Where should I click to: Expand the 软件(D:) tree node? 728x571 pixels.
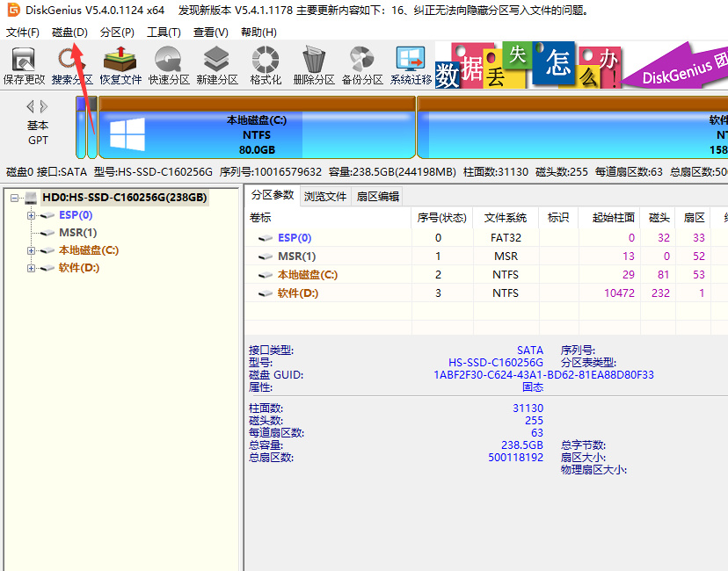click(32, 268)
